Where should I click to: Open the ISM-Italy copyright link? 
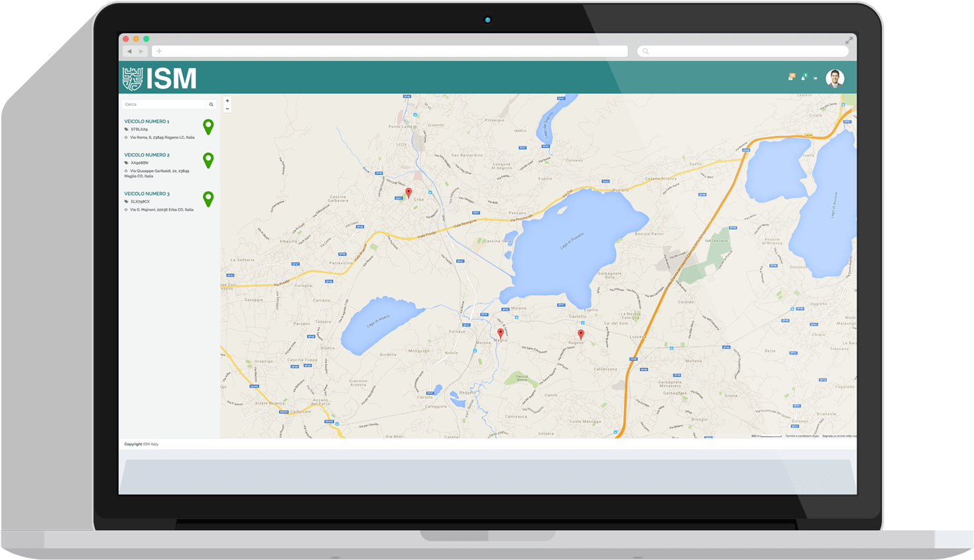pos(150,443)
